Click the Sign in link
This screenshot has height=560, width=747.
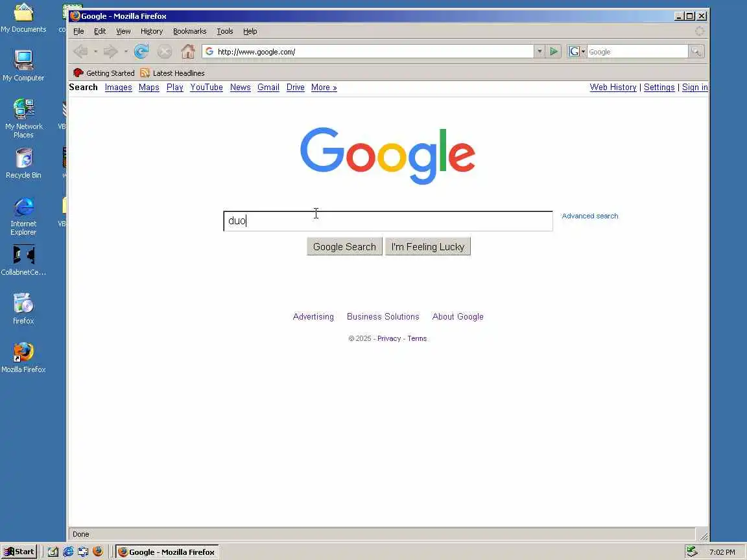[x=695, y=87]
